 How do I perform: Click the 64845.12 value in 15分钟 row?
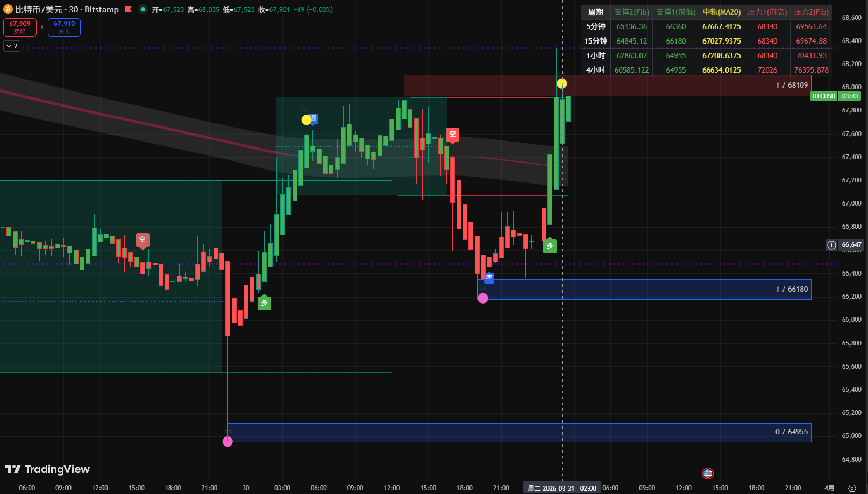632,41
